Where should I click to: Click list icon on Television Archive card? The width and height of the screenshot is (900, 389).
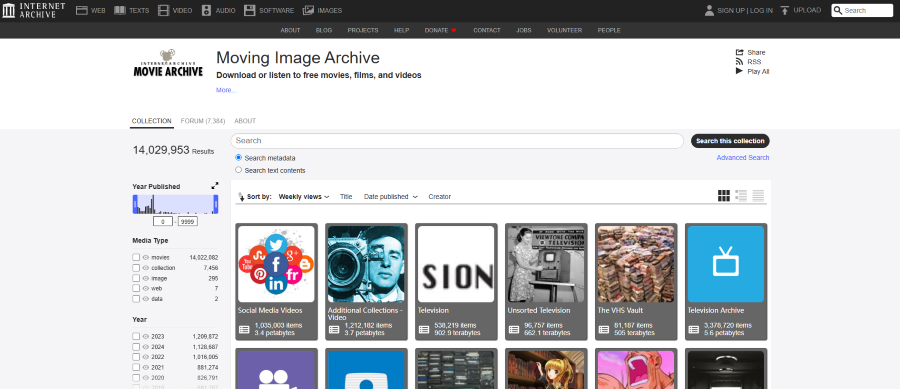tap(694, 329)
